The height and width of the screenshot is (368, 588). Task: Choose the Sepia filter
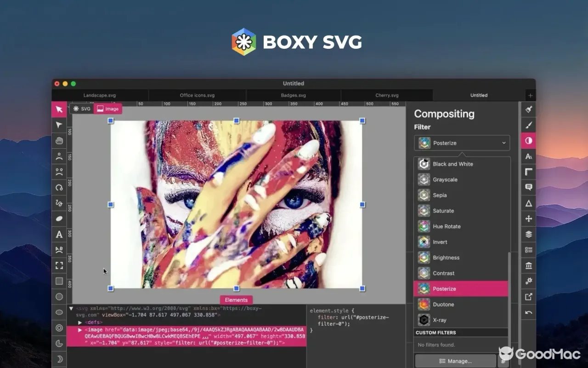462,195
